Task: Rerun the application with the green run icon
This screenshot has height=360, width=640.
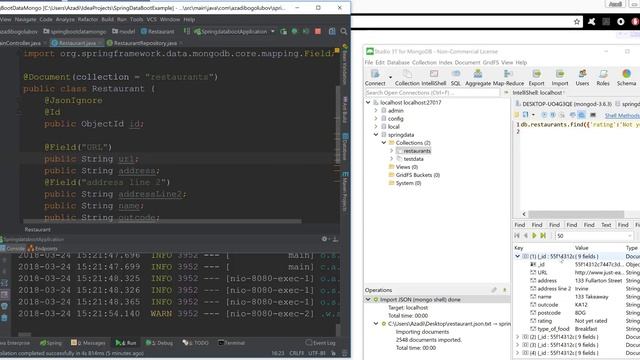Action: pyautogui.click(x=283, y=31)
